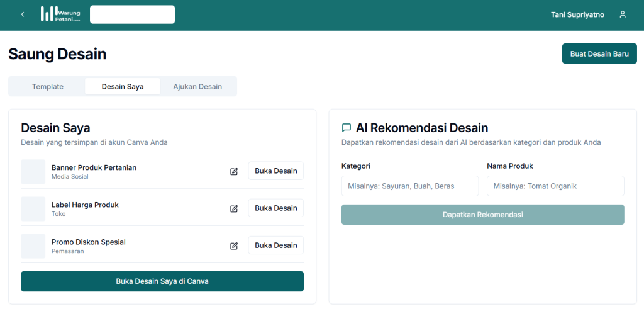Click the back arrow in header
Viewport: 644px width, 321px height.
(x=23, y=14)
